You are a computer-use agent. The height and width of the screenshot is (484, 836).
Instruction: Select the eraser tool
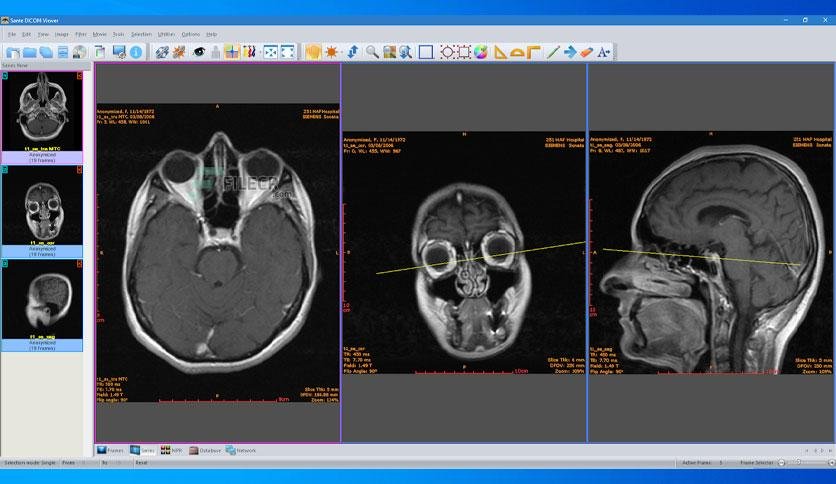pos(586,52)
